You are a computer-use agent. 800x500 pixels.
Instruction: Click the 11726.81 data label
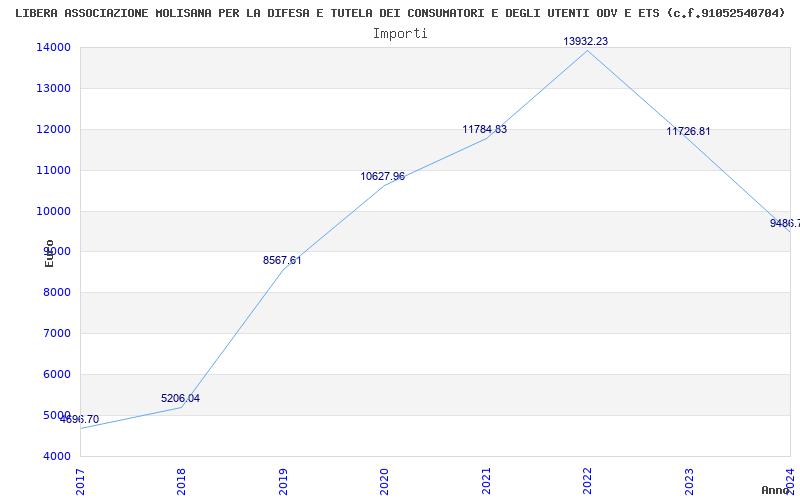688,131
